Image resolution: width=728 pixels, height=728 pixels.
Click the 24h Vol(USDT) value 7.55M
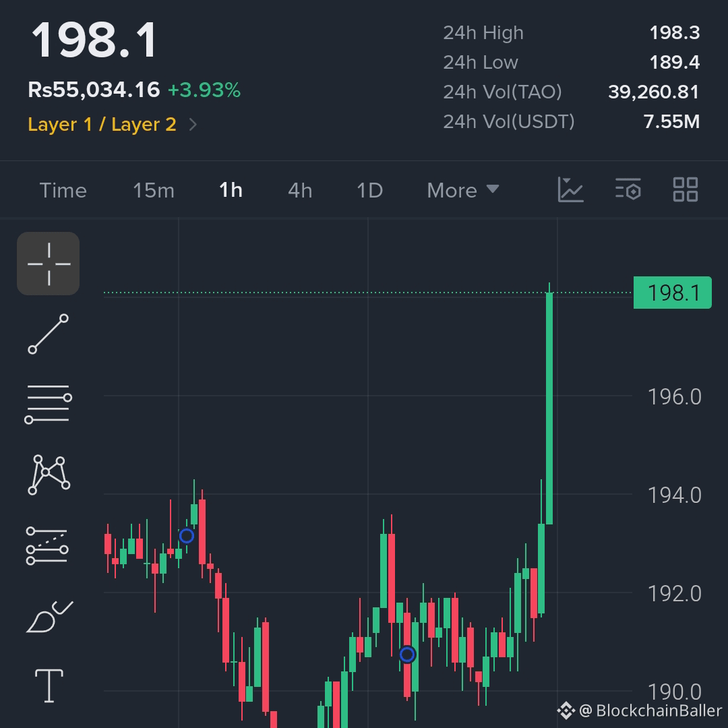(671, 121)
